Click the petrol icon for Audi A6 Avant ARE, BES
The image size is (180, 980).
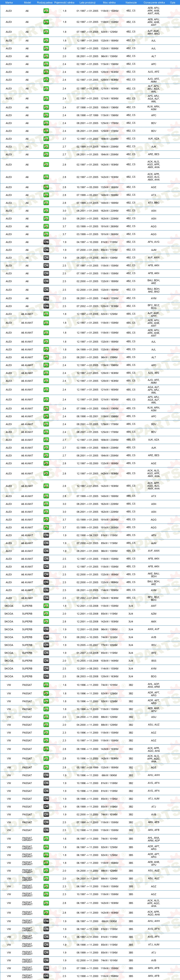click(46, 455)
